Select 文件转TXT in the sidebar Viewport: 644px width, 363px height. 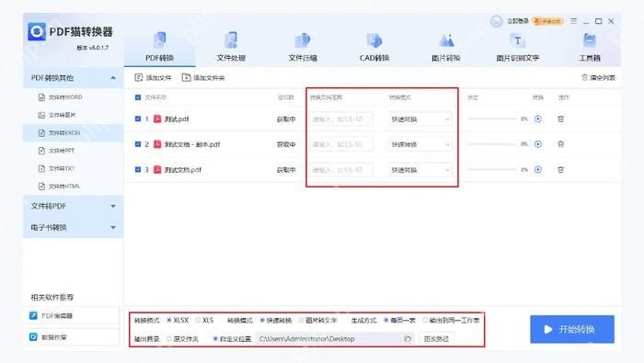click(73, 168)
